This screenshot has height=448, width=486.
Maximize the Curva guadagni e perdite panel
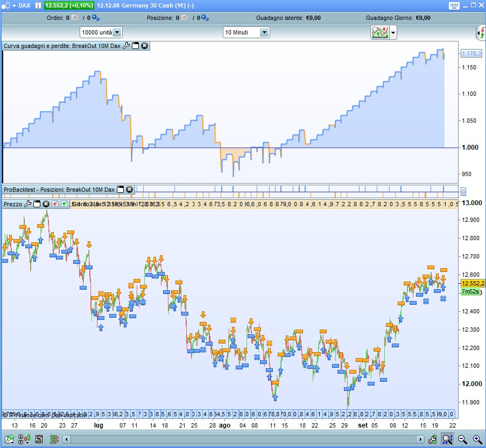click(x=136, y=46)
